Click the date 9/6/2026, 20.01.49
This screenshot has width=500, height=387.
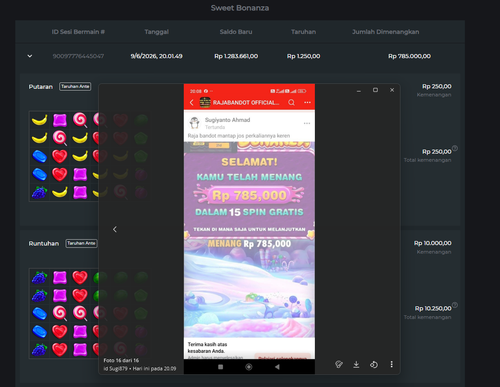(156, 56)
